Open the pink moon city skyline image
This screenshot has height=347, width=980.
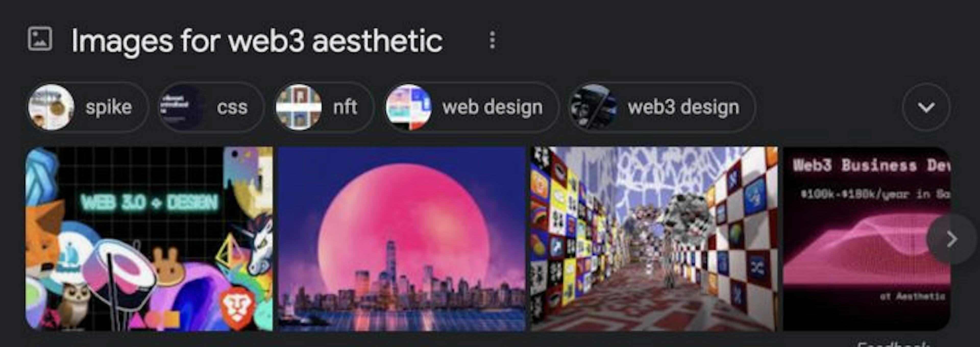[402, 239]
